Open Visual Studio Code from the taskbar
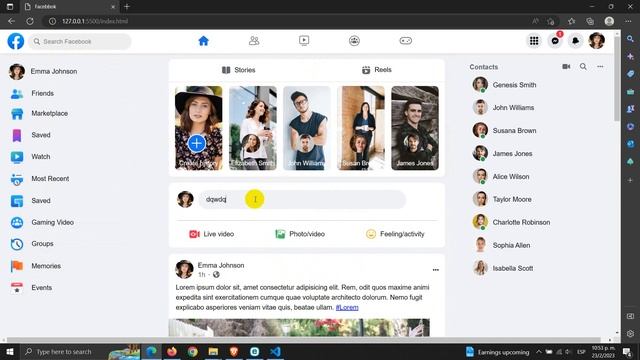The image size is (640, 360). click(x=275, y=351)
